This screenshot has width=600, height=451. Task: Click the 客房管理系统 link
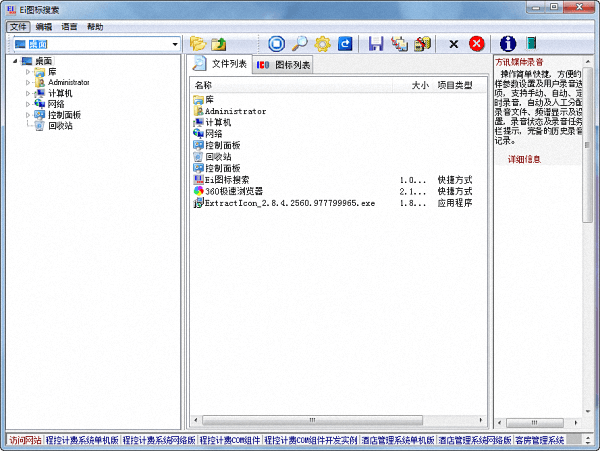click(540, 440)
